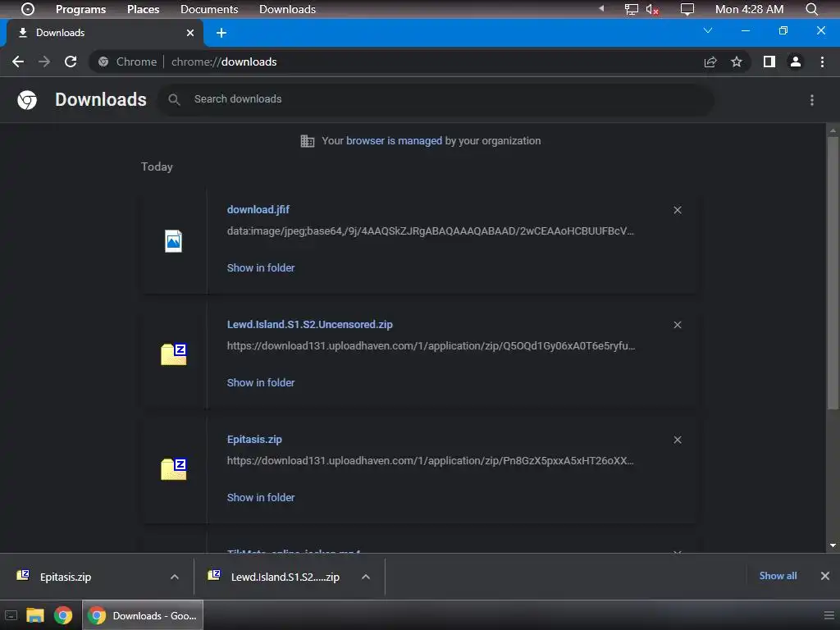This screenshot has height=630, width=840.
Task: Click the muted volume icon
Action: (652, 9)
